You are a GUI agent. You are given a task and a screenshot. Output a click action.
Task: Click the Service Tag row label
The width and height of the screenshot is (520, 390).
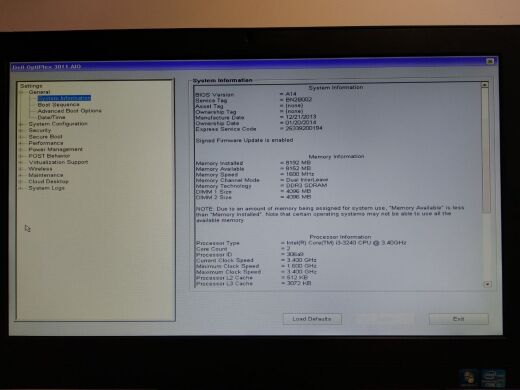pyautogui.click(x=211, y=100)
